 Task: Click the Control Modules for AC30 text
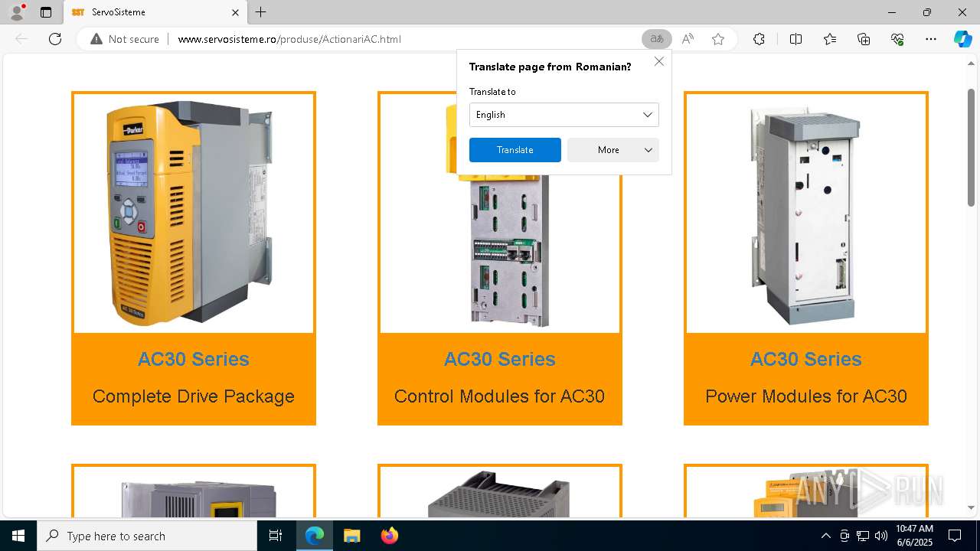[500, 396]
